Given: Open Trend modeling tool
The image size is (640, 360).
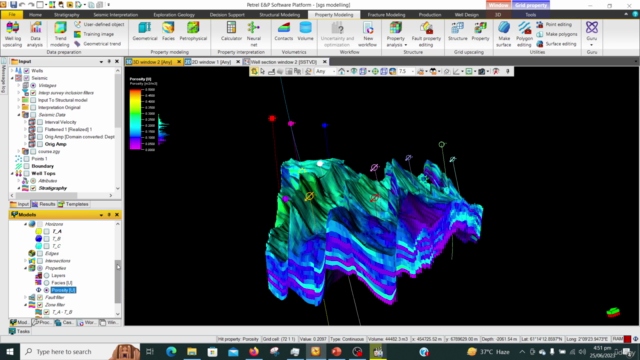Looking at the screenshot, I should coord(60,34).
